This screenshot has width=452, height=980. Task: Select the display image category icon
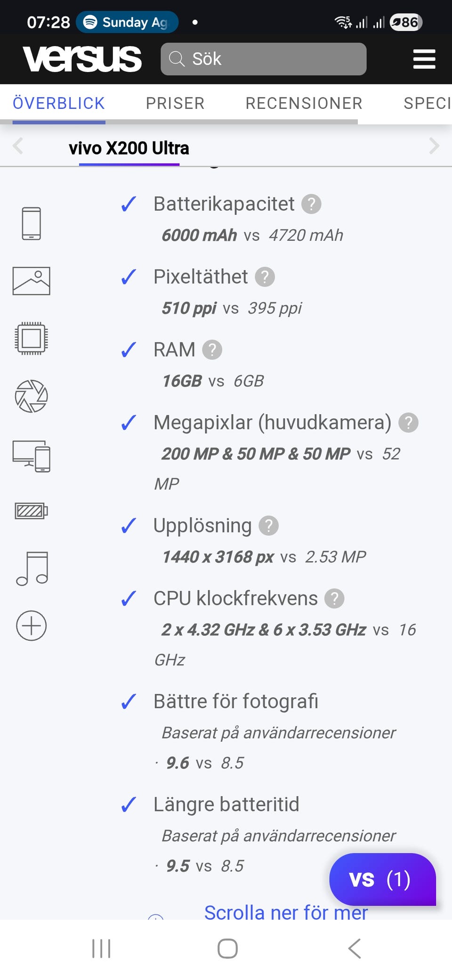[32, 281]
